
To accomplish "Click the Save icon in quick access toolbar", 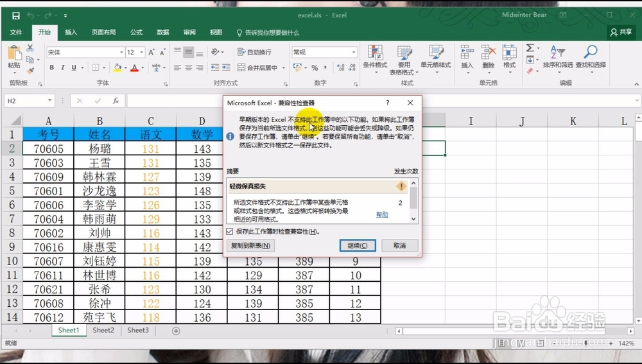I will 16,15.
